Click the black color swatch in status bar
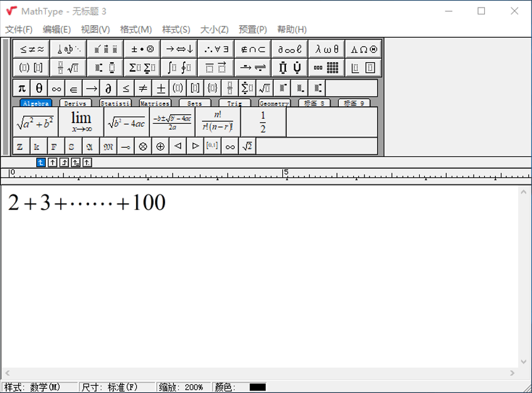 pyautogui.click(x=257, y=387)
